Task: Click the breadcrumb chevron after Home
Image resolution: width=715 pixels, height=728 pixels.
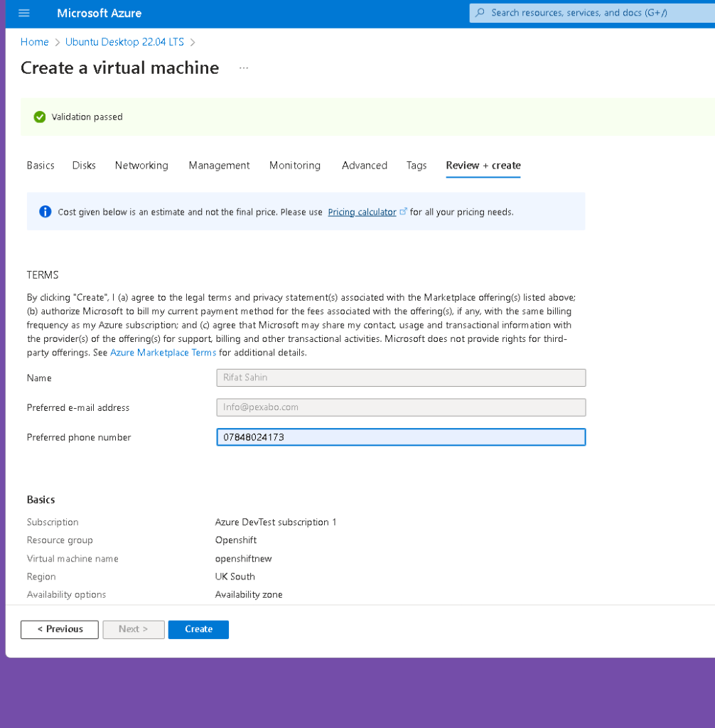Action: pos(57,42)
